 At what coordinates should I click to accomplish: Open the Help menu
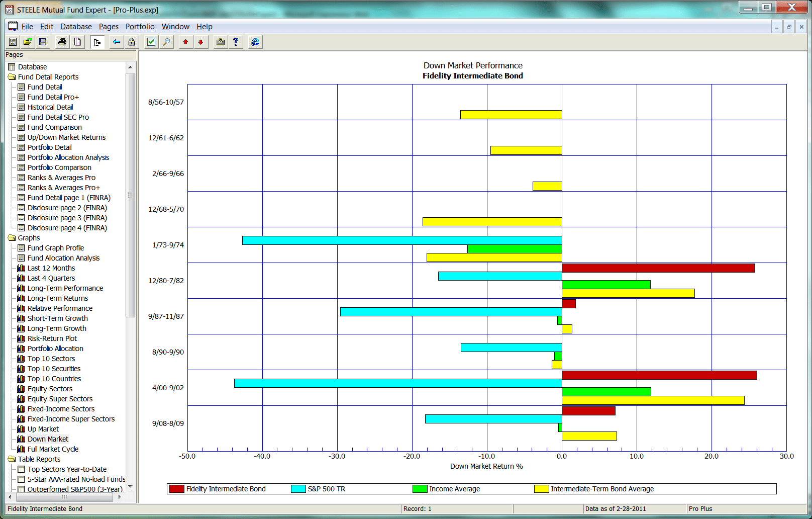tap(204, 27)
